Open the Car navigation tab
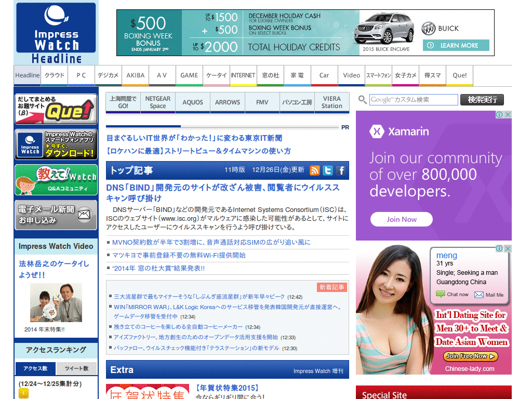532x399 pixels. 324,76
